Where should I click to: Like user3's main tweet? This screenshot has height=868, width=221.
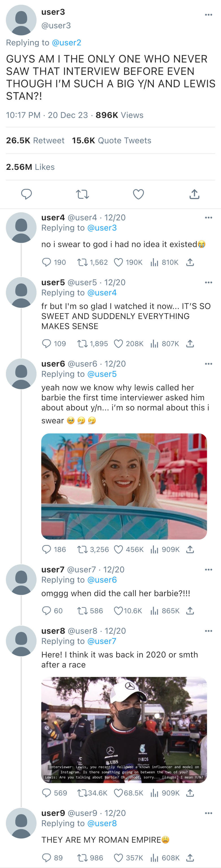(139, 194)
